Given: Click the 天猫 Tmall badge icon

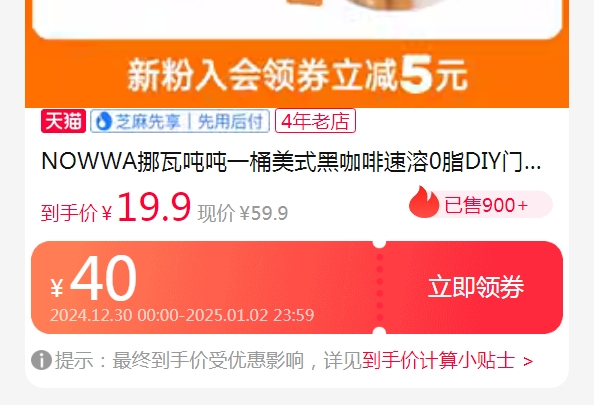Looking at the screenshot, I should [x=64, y=121].
